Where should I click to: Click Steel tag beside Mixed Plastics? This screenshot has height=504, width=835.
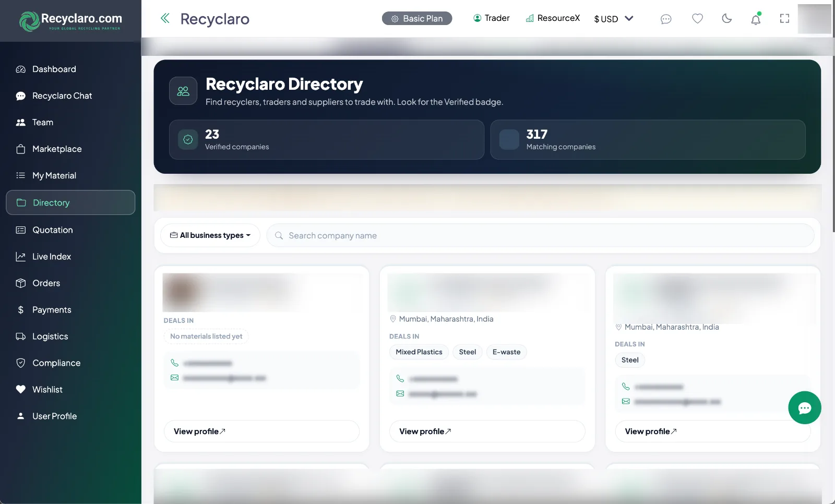468,352
